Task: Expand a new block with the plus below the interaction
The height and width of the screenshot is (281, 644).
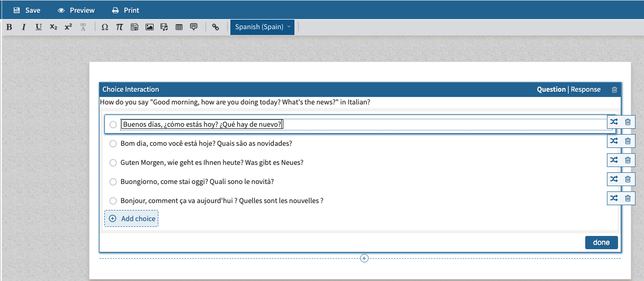Action: pyautogui.click(x=364, y=258)
